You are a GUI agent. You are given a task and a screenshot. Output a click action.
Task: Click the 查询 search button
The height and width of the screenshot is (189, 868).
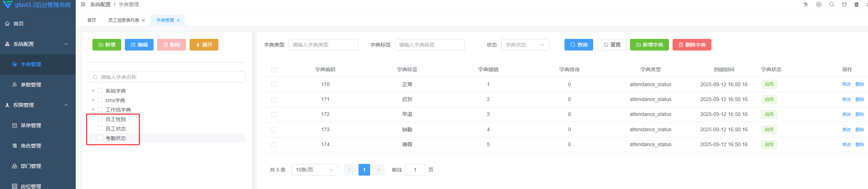pyautogui.click(x=579, y=45)
